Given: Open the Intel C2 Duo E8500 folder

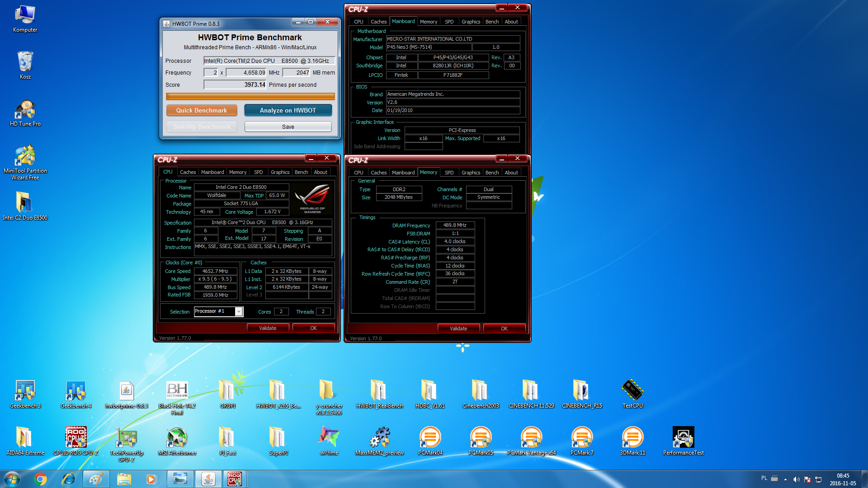Looking at the screenshot, I should tap(25, 206).
